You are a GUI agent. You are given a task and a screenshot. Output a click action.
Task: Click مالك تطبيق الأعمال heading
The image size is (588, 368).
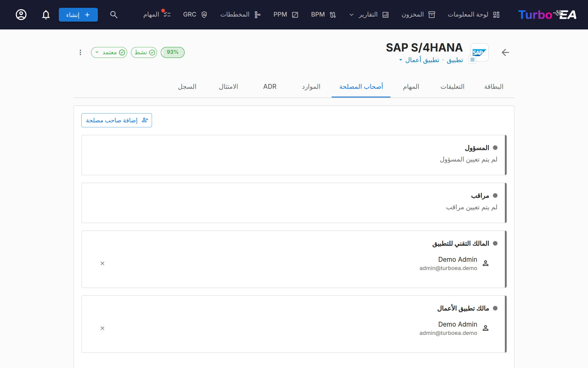pos(463,308)
